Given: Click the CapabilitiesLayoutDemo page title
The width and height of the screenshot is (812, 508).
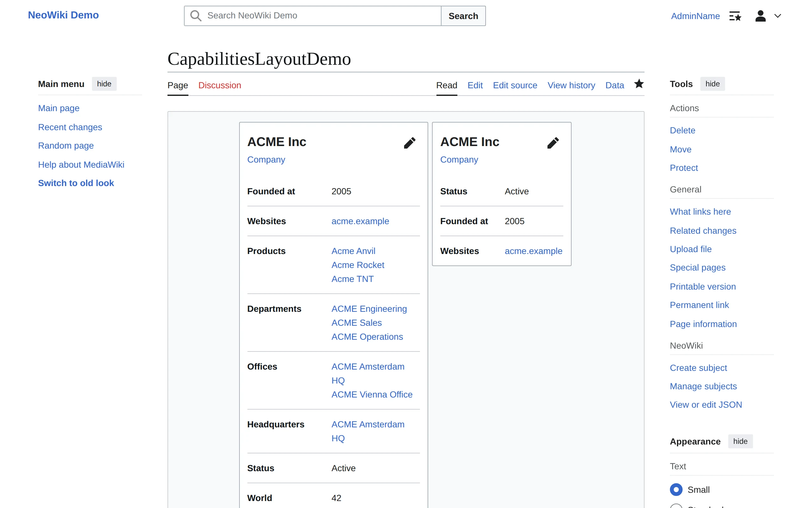Looking at the screenshot, I should tap(259, 59).
